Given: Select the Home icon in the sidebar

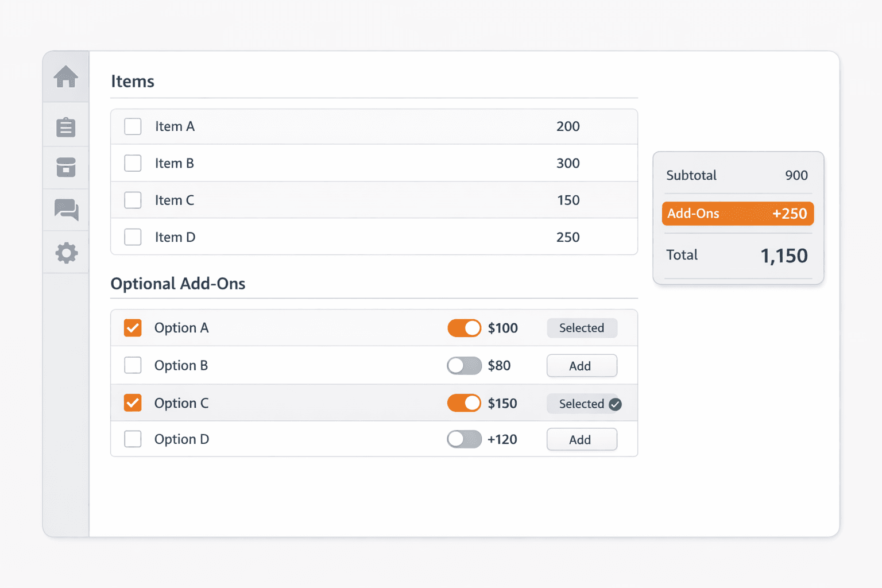Looking at the screenshot, I should 65,76.
